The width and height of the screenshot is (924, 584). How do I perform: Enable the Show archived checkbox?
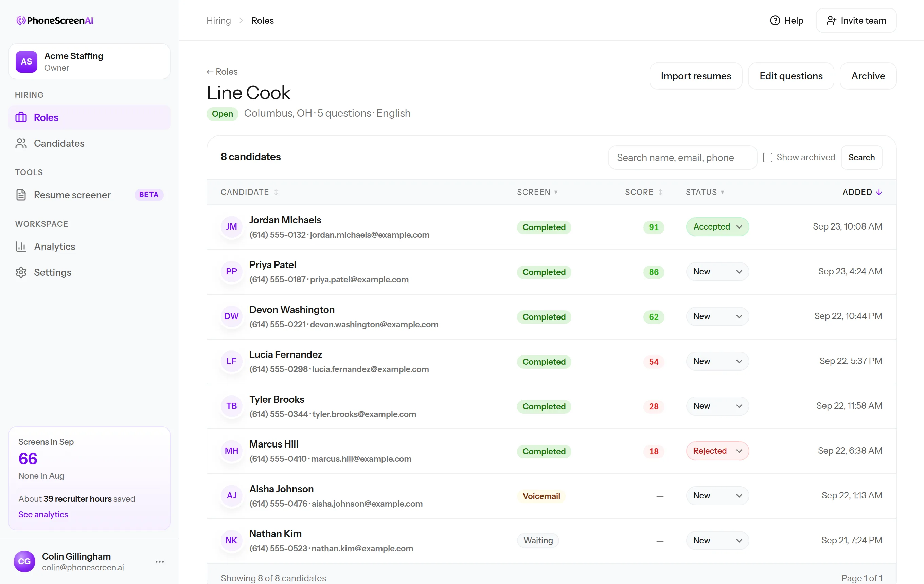coord(767,157)
